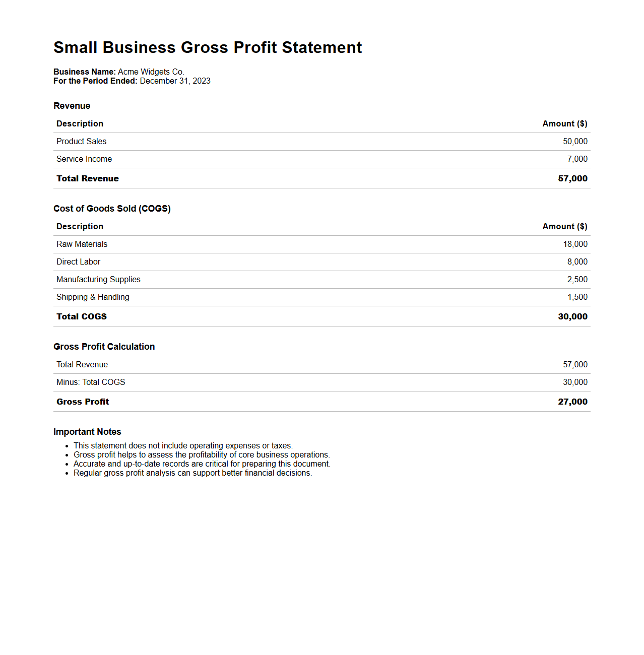Screen dimensions: 644x655
Task: Click the Manufacturing Supplies row label
Action: [x=98, y=280]
